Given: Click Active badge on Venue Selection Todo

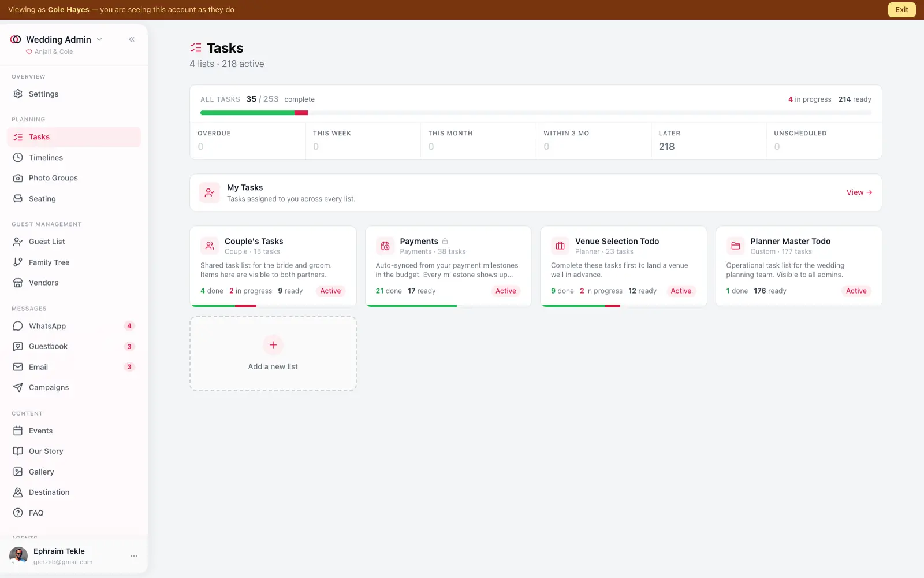Looking at the screenshot, I should pos(681,291).
